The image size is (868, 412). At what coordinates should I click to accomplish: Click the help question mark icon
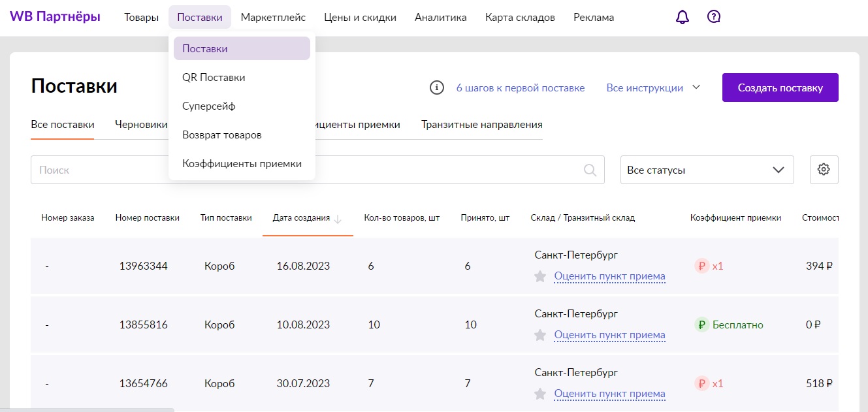tap(714, 18)
